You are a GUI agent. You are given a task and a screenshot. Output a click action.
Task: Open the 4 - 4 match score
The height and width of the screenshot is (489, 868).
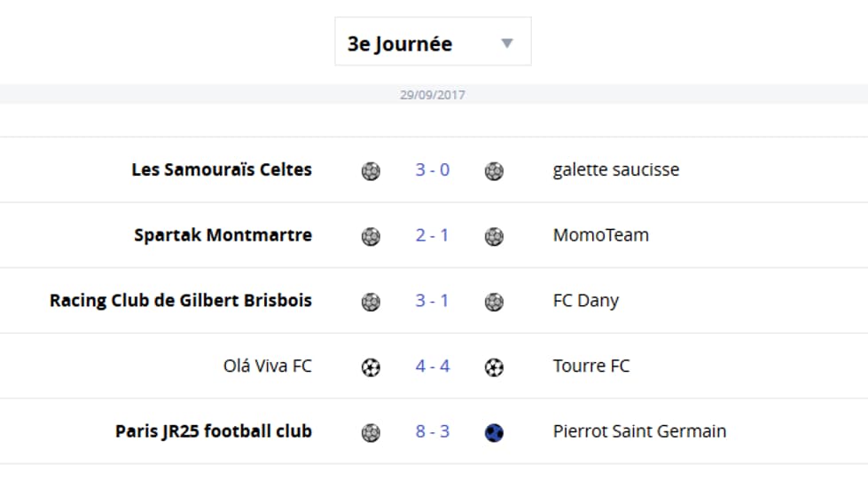point(433,366)
